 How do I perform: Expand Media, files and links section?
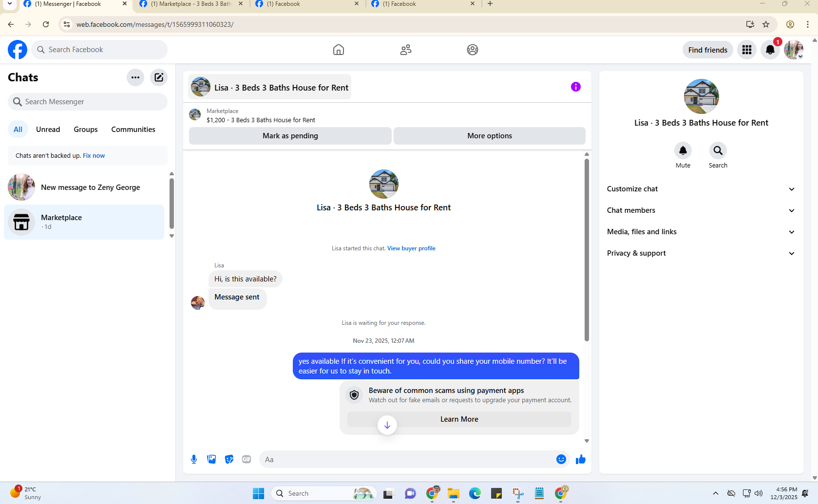tap(701, 232)
